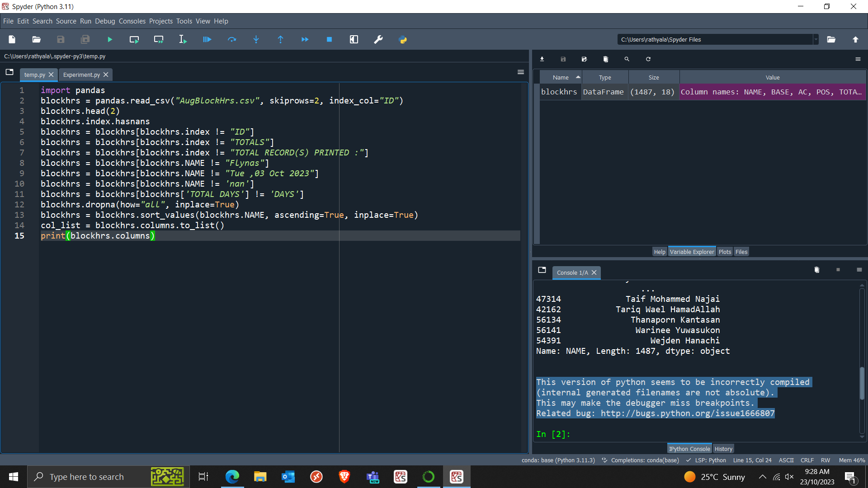Run the temp.py script
Image resolution: width=868 pixels, height=488 pixels.
[109, 39]
